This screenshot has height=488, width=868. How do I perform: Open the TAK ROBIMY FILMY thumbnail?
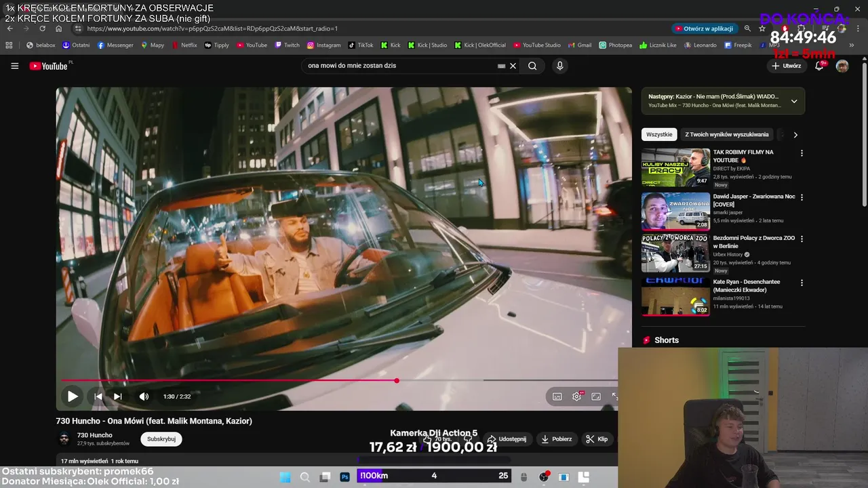coord(675,167)
